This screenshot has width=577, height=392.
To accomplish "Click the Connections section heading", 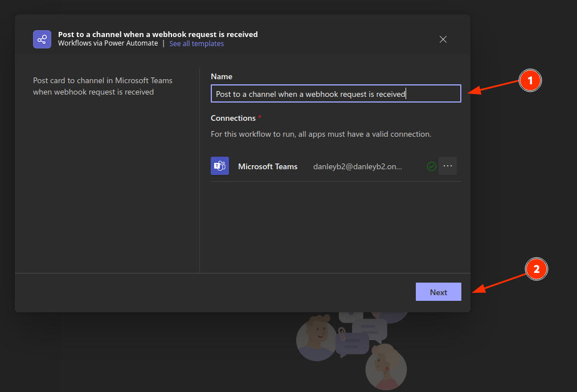I will point(233,118).
